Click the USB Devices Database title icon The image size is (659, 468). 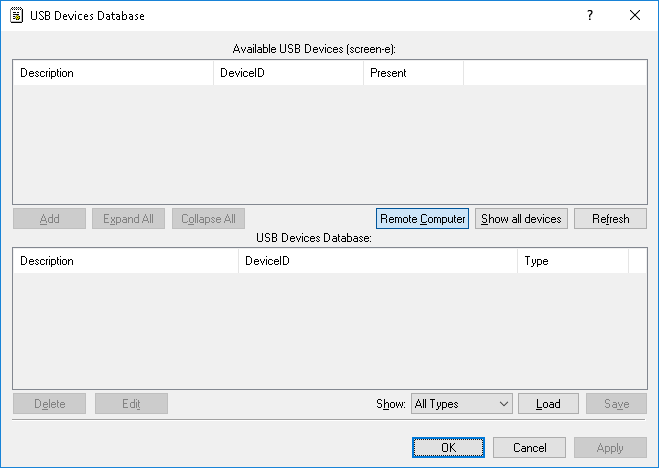coord(17,16)
